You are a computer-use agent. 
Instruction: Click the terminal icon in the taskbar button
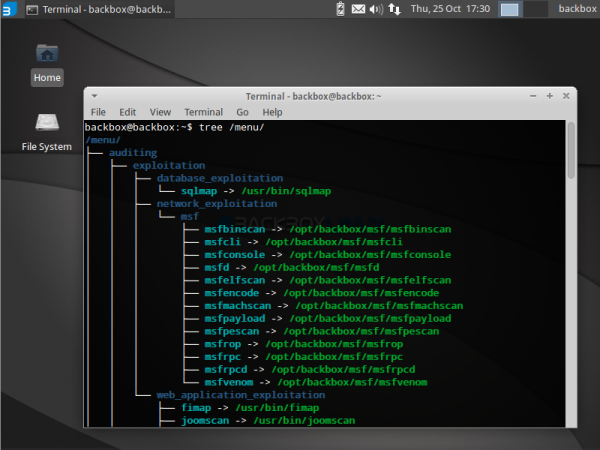[32, 10]
